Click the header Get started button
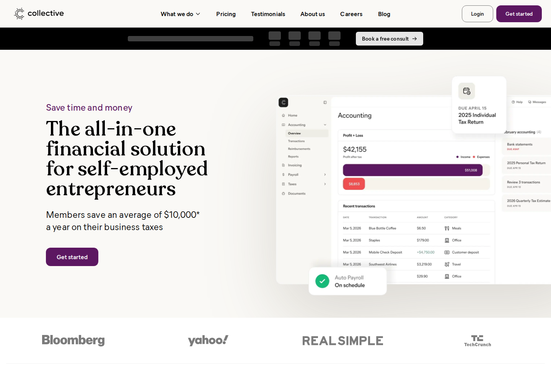Viewport: 551px width, 392px height. click(x=519, y=14)
